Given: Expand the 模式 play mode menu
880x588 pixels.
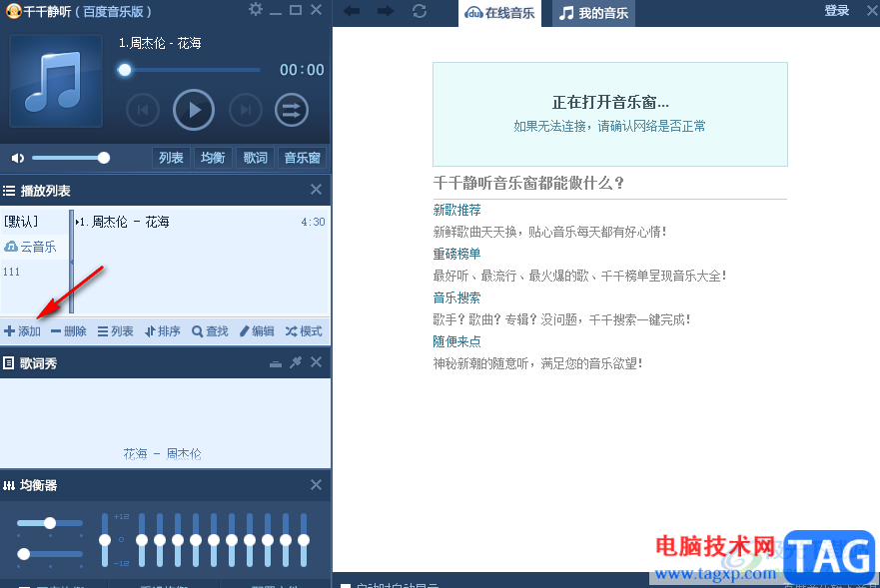Looking at the screenshot, I should pos(304,331).
